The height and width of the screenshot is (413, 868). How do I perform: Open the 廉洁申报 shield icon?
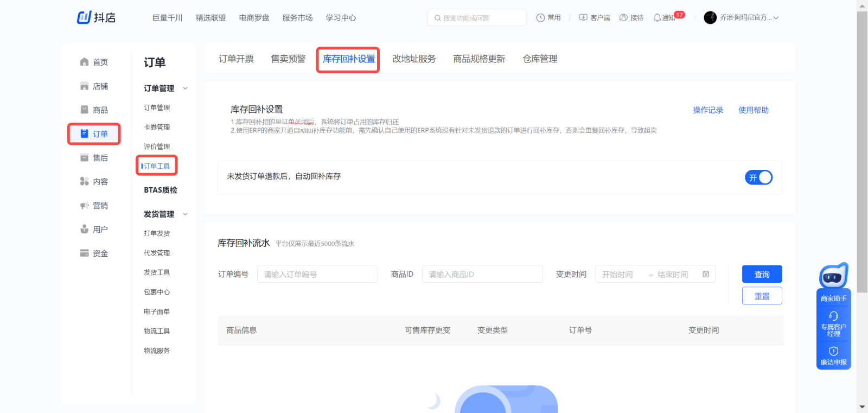pyautogui.click(x=834, y=351)
